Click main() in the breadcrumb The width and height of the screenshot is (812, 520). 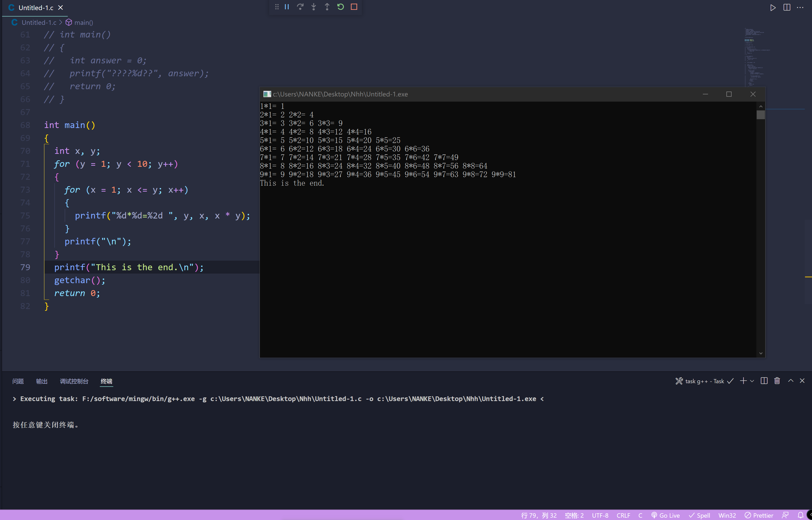pyautogui.click(x=83, y=22)
